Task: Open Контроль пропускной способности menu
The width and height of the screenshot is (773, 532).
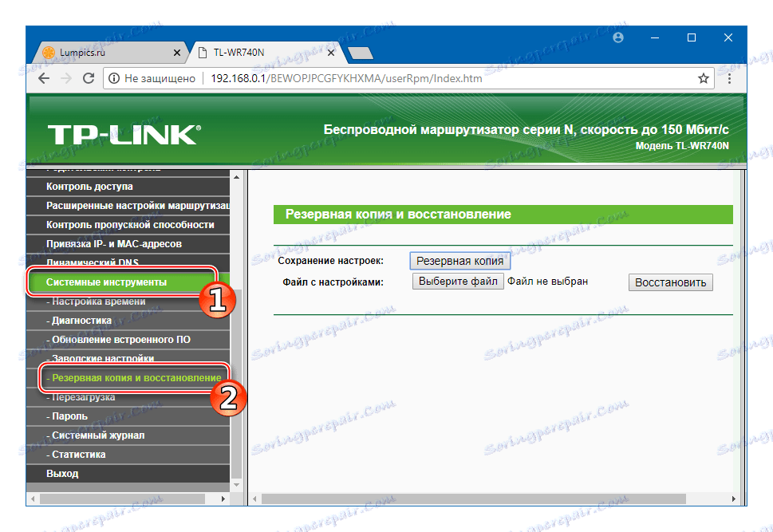Action: point(128,225)
